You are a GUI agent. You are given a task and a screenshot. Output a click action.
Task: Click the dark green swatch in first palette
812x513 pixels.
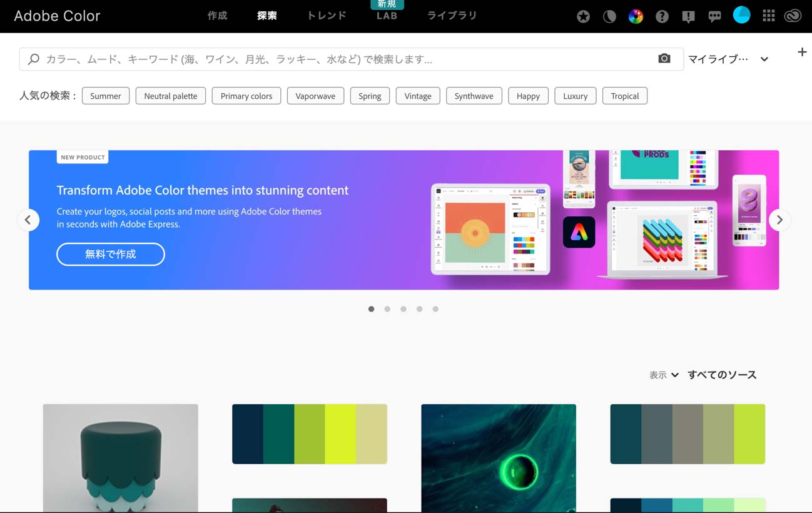tap(279, 434)
